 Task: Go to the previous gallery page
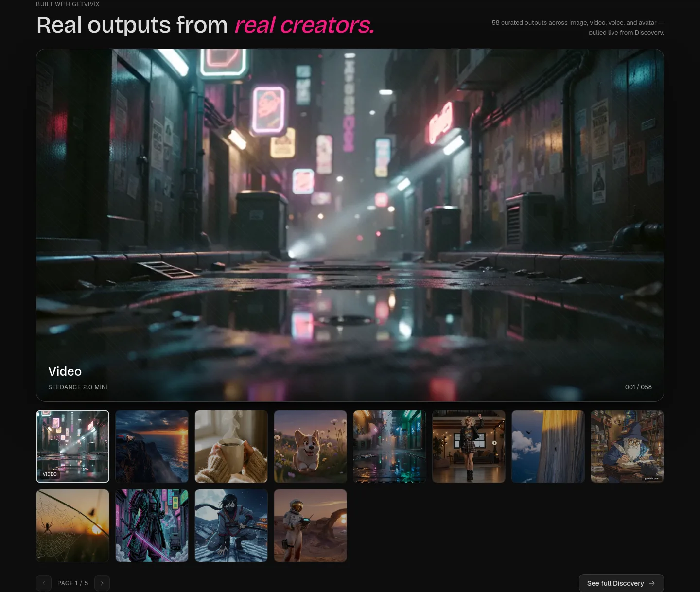[x=44, y=583]
